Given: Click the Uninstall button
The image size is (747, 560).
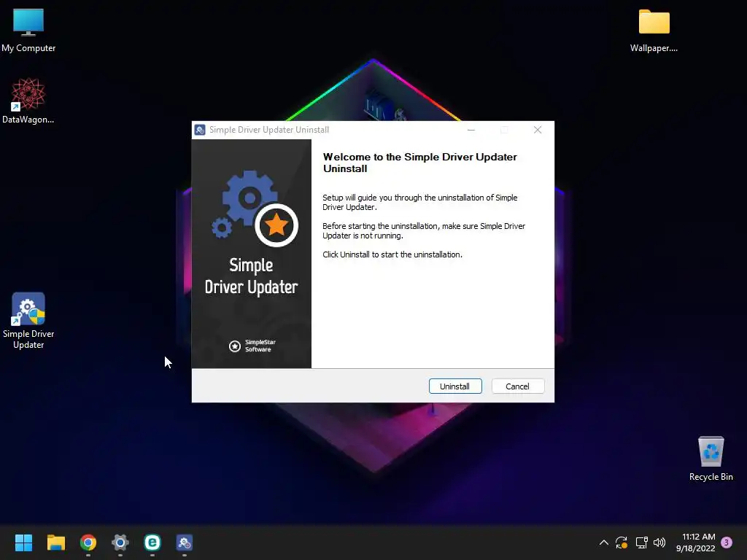Looking at the screenshot, I should [x=455, y=386].
